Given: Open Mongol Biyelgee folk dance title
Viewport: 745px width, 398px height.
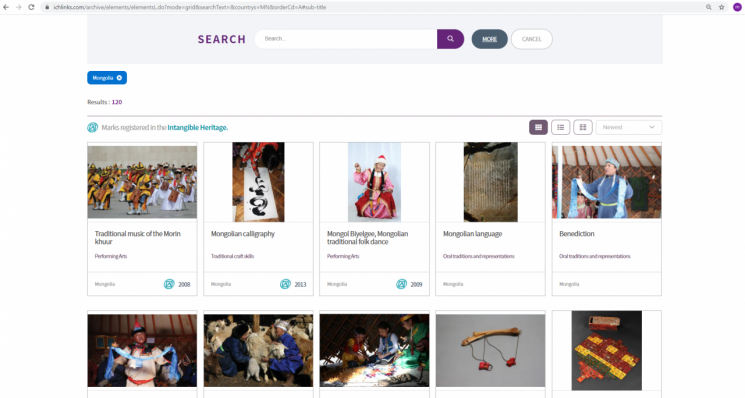Looking at the screenshot, I should pyautogui.click(x=368, y=237).
